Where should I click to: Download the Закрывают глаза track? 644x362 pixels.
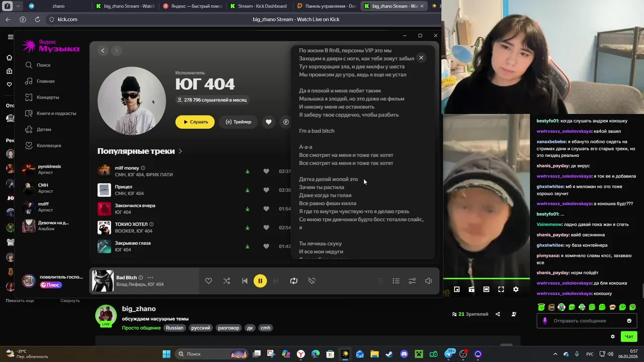pyautogui.click(x=248, y=246)
